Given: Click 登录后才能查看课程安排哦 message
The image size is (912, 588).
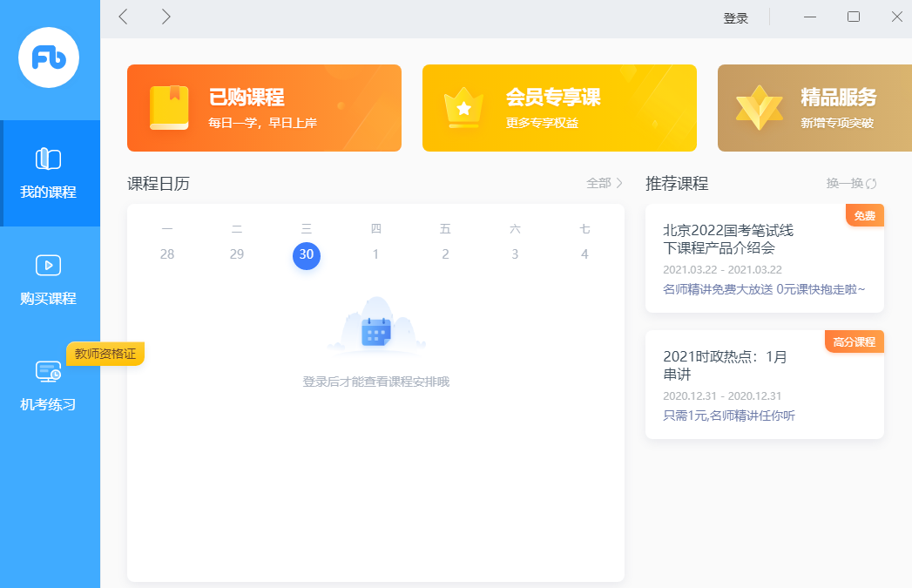Looking at the screenshot, I should point(376,382).
